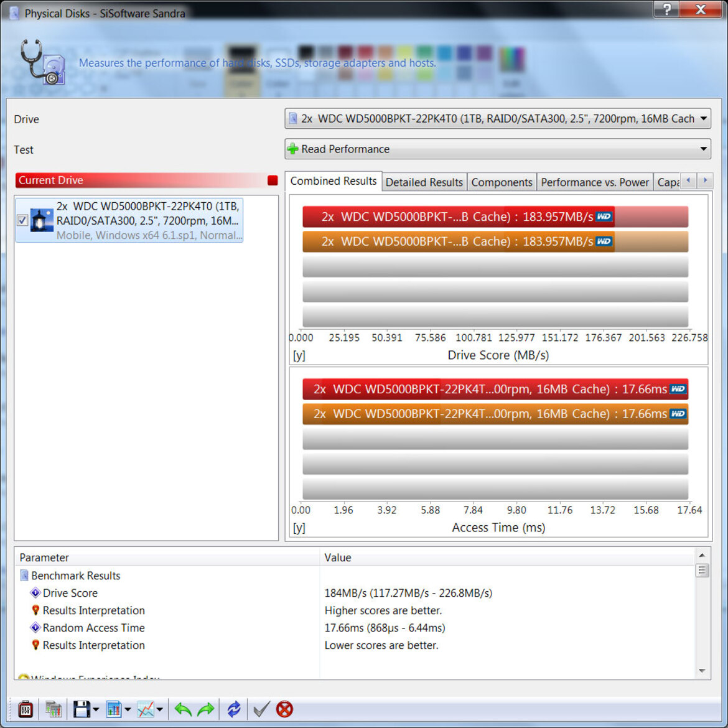This screenshot has width=728, height=728.
Task: Click the [y] label under Drive Score chart
Action: (299, 356)
